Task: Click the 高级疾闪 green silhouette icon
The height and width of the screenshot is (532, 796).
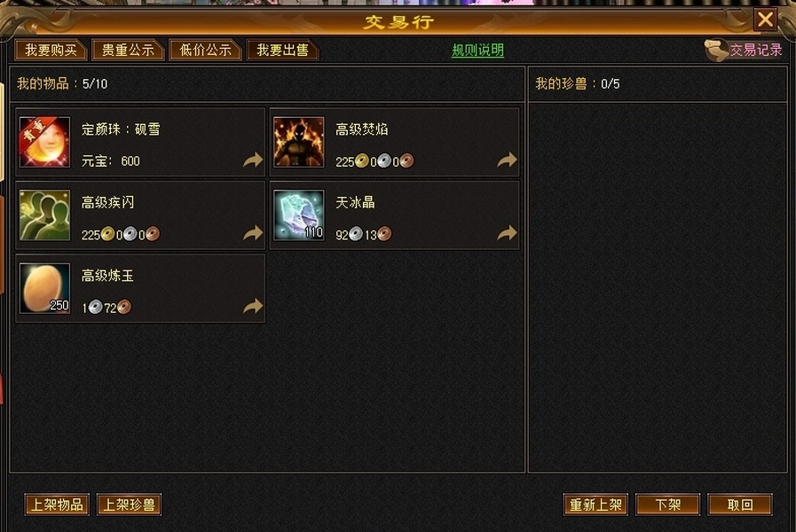Action: pyautogui.click(x=44, y=215)
